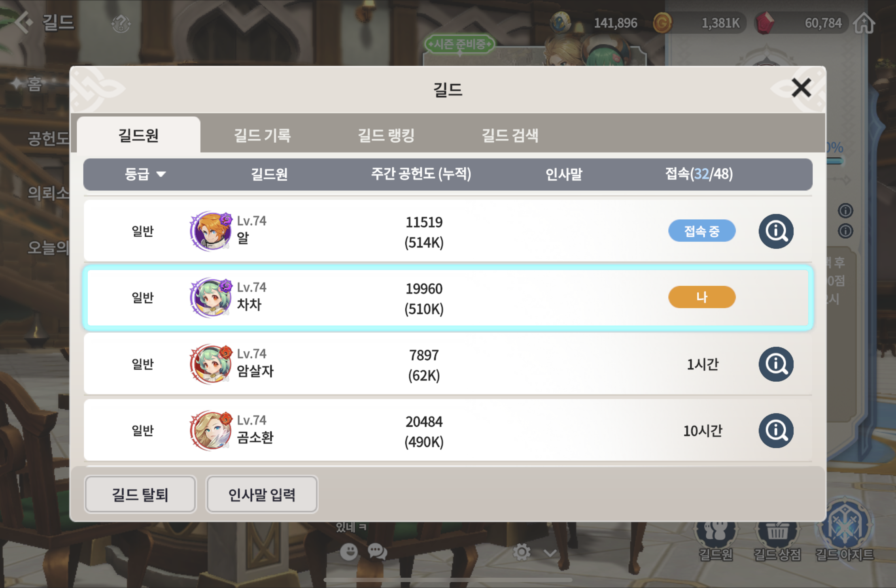
Task: Sort members by 등급 dropdown arrow
Action: coord(161,174)
